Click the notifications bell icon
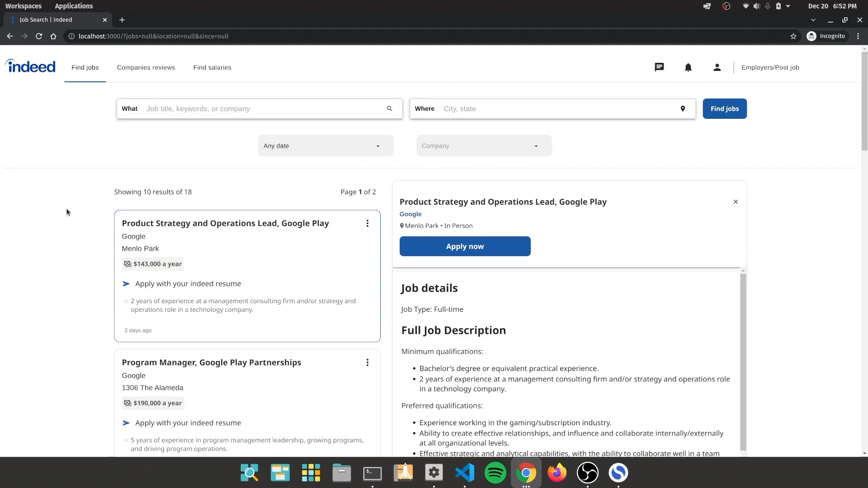This screenshot has width=868, height=488. (x=688, y=67)
